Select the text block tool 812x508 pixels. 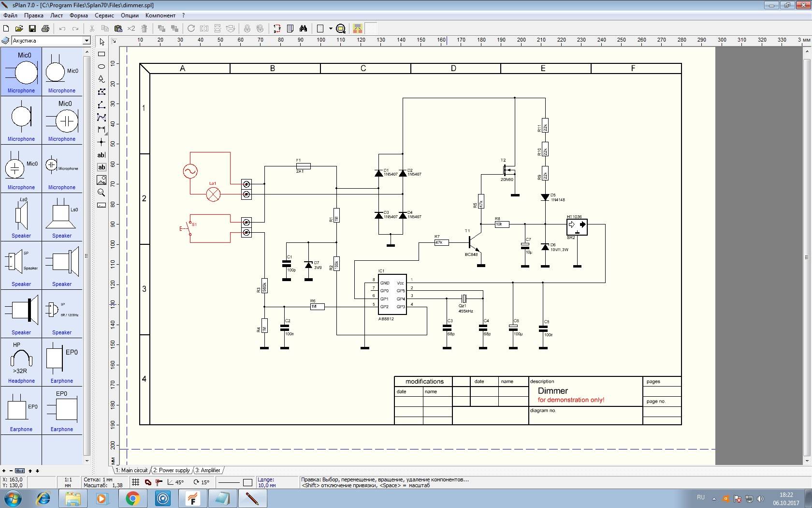pos(101,167)
